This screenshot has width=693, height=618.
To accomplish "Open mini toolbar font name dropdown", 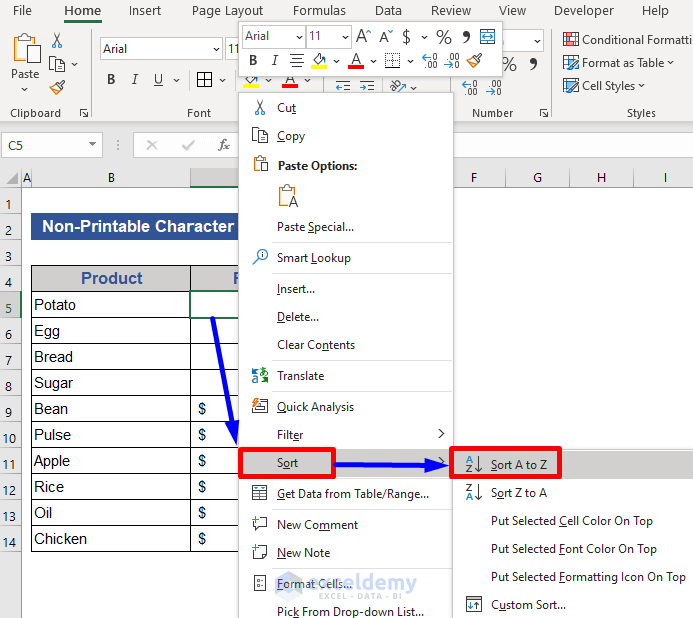I will (299, 37).
